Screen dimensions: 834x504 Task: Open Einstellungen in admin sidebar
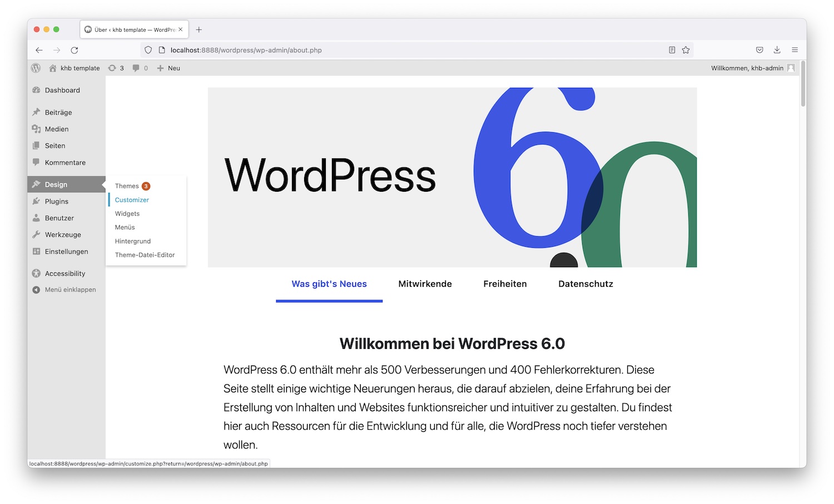click(x=66, y=251)
